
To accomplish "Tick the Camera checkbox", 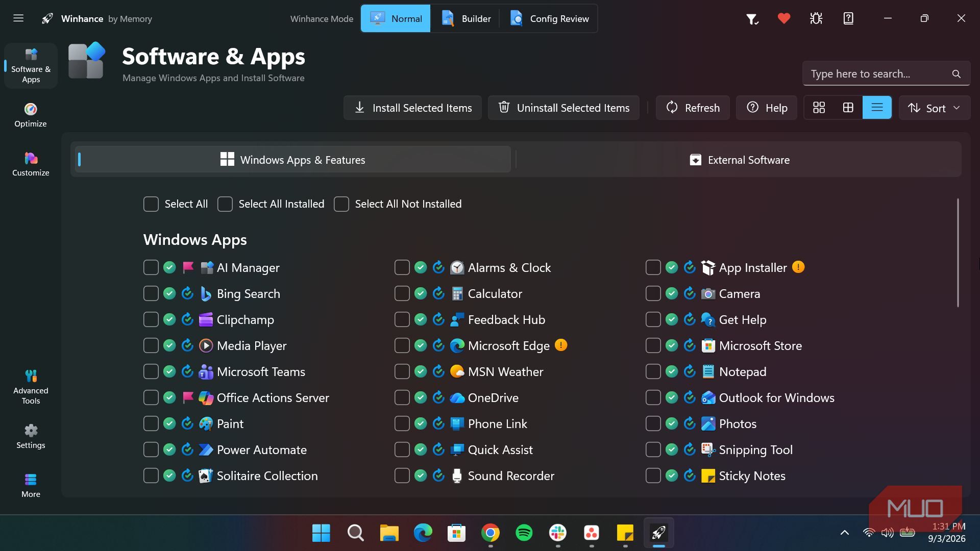I will (653, 293).
